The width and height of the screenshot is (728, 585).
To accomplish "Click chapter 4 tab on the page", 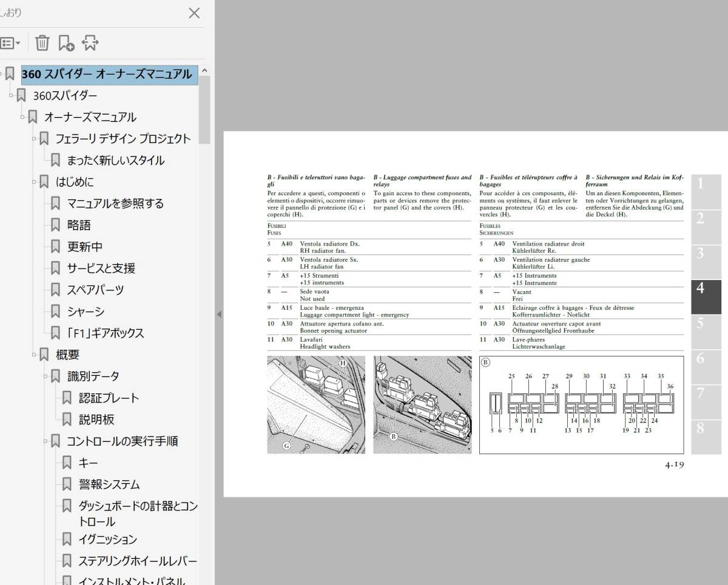I will coord(706,296).
